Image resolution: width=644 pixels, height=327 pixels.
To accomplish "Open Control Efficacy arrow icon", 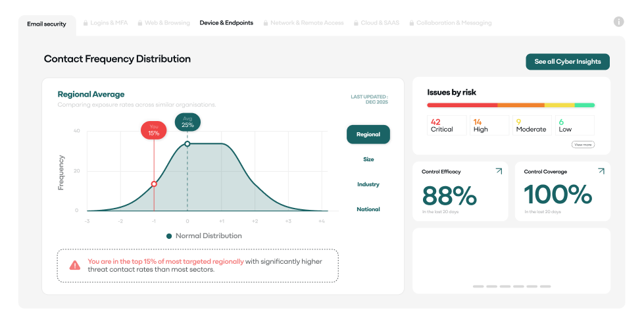I will tap(498, 171).
